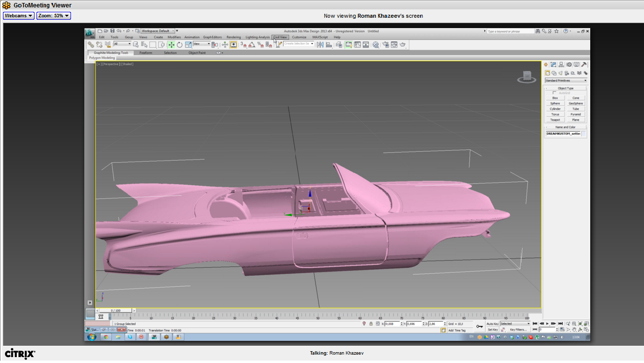The width and height of the screenshot is (644, 363).
Task: Toggle the Percent Snap icon
Action: [x=260, y=44]
